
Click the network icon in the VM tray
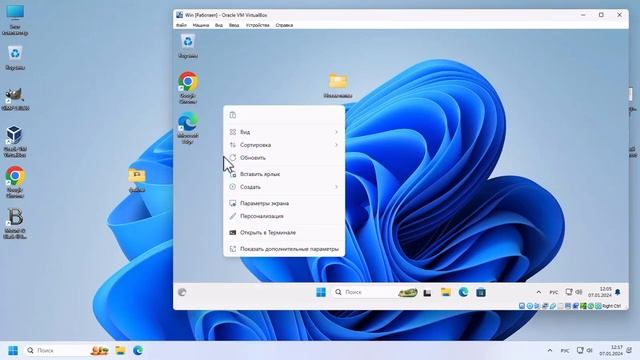tap(569, 292)
